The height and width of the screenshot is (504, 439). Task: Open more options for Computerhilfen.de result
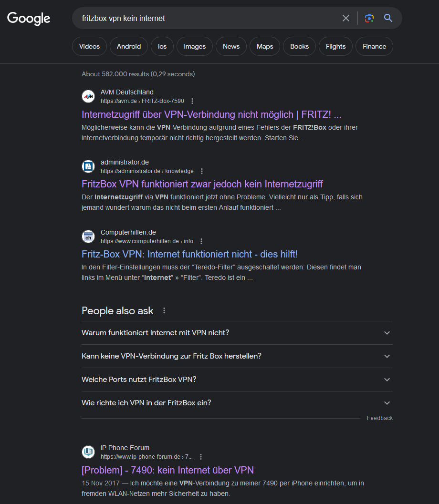click(x=201, y=241)
